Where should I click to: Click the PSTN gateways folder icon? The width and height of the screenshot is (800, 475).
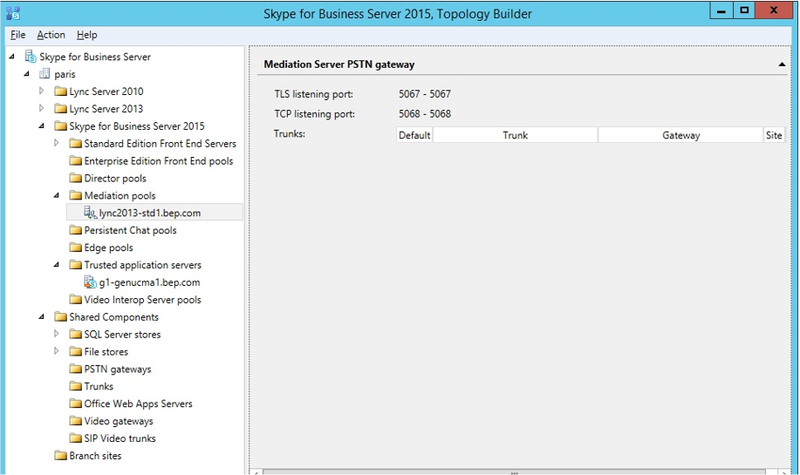(x=76, y=369)
